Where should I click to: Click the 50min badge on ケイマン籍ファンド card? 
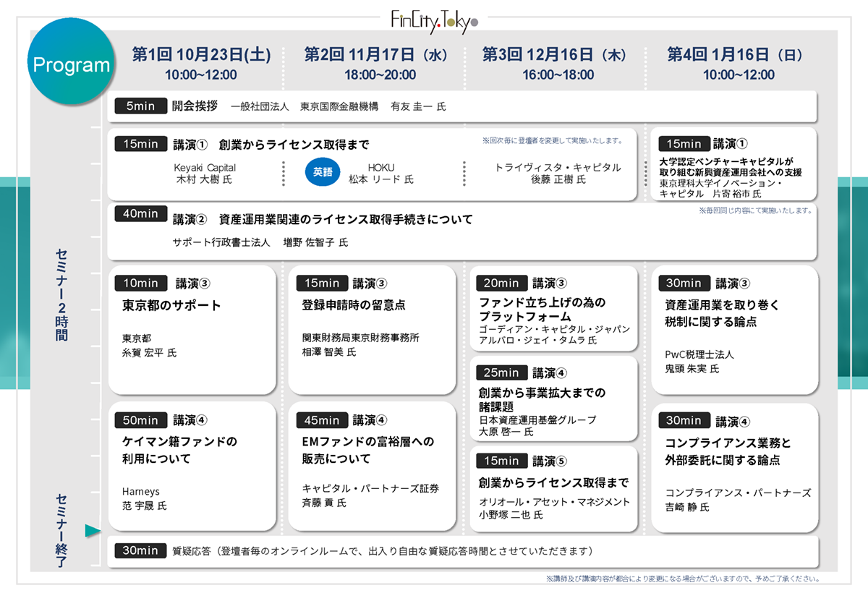point(140,420)
